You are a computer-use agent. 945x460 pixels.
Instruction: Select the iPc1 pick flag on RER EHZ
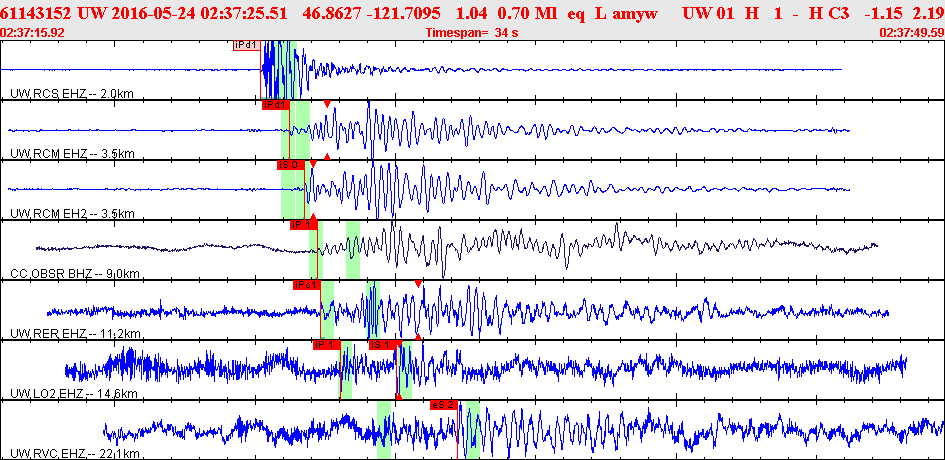point(306,285)
